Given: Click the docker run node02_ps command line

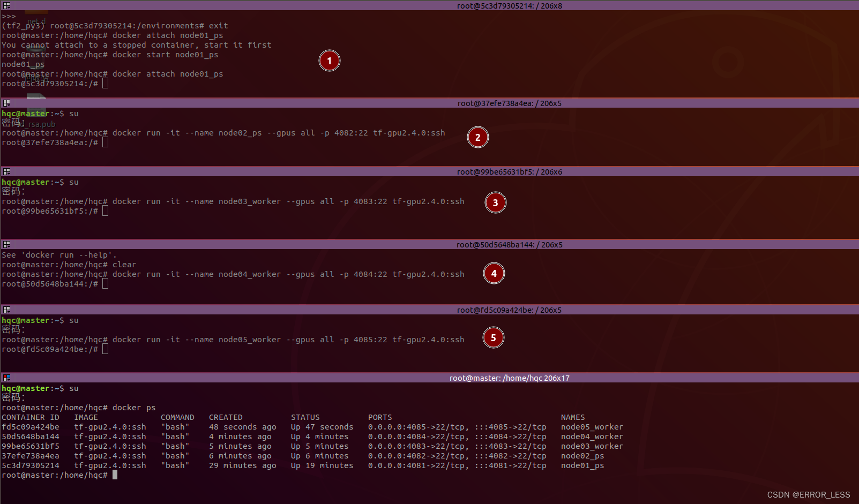Looking at the screenshot, I should [223, 133].
